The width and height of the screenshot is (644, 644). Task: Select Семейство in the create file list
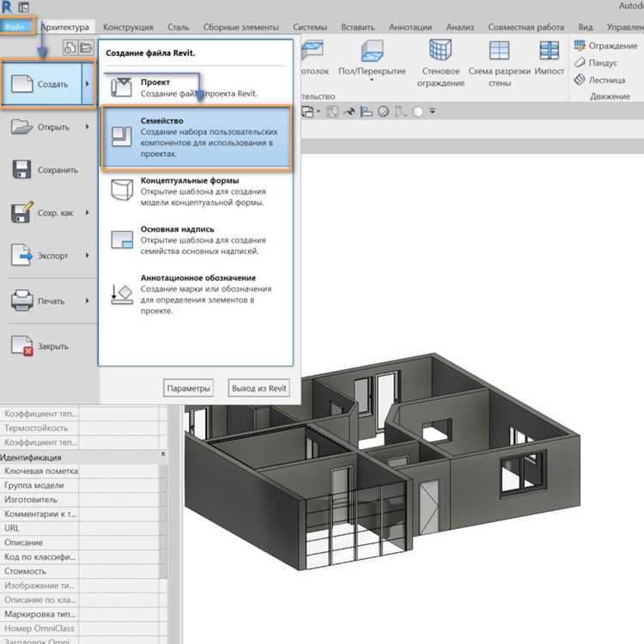[197, 137]
